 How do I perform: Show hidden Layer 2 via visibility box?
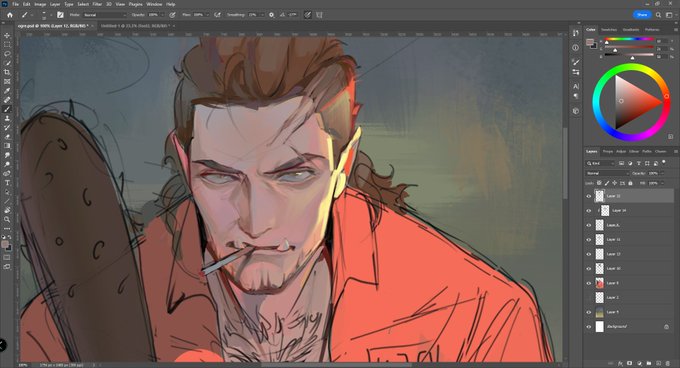click(x=588, y=298)
